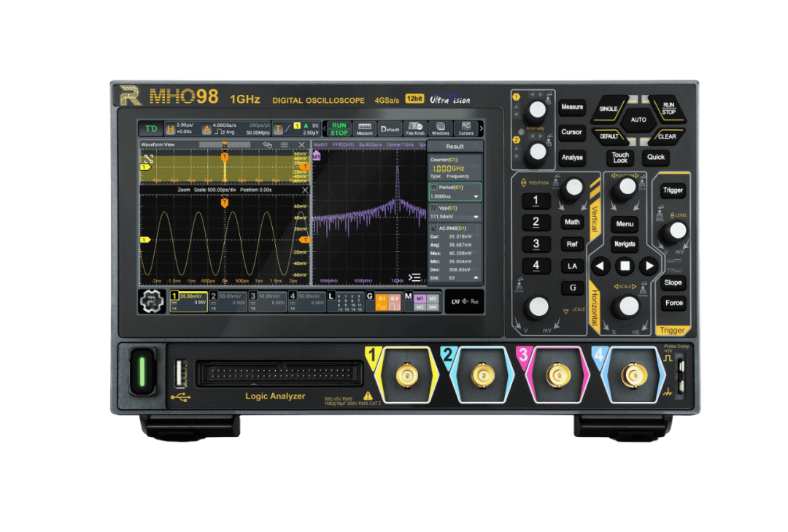Toggle the M2 math channel box

(x=420, y=307)
